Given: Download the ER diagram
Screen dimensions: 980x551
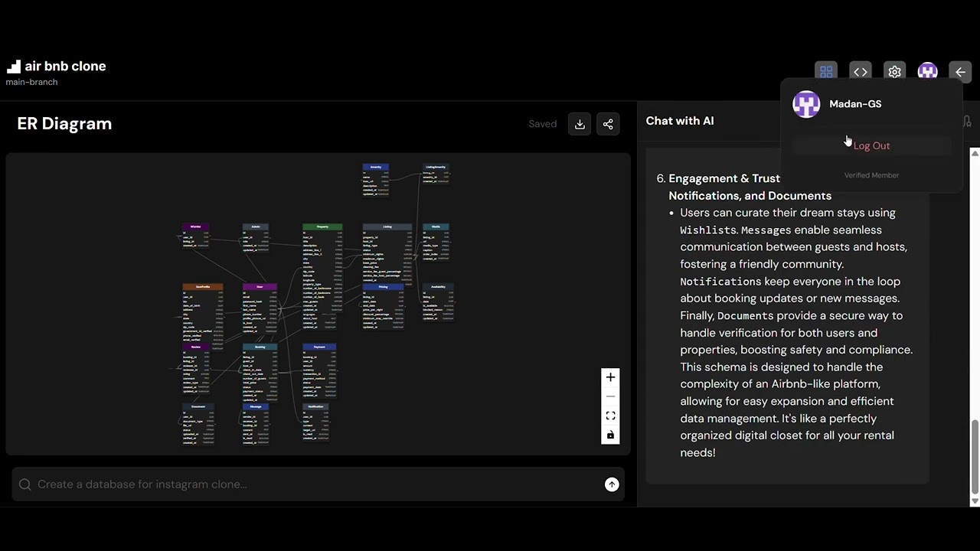Looking at the screenshot, I should pos(580,124).
